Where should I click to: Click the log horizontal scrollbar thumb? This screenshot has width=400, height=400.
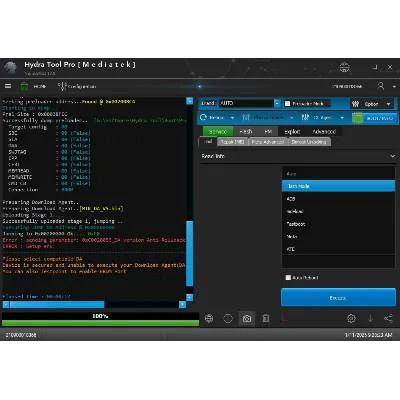(x=57, y=304)
